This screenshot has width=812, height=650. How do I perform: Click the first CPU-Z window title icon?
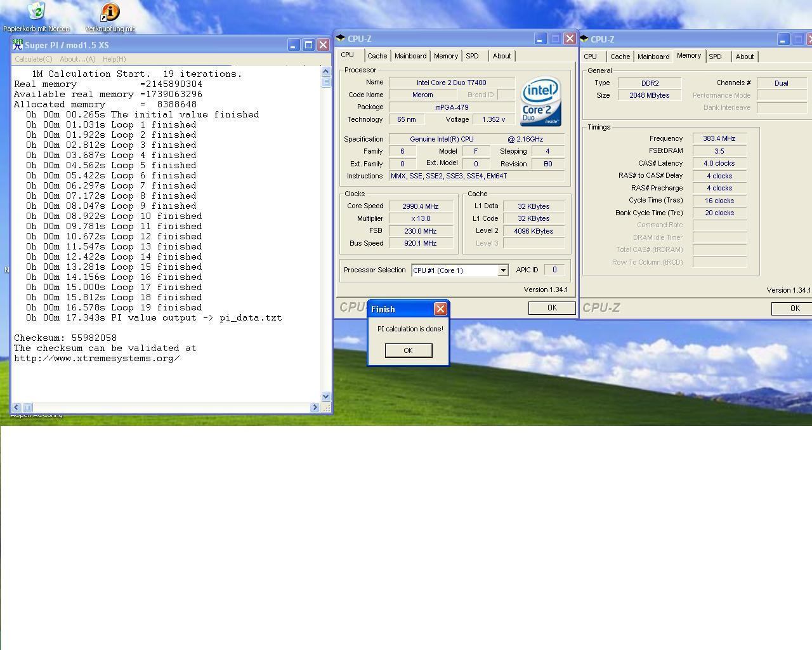point(341,39)
